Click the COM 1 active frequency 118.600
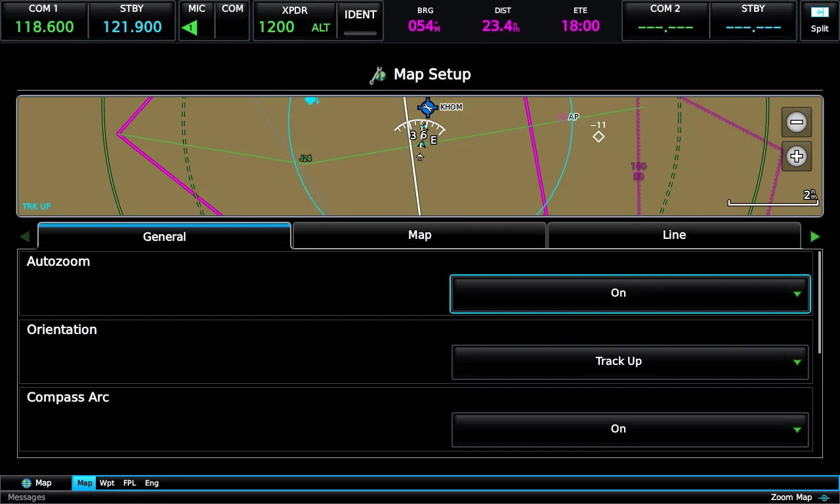This screenshot has height=504, width=840. pyautogui.click(x=44, y=21)
